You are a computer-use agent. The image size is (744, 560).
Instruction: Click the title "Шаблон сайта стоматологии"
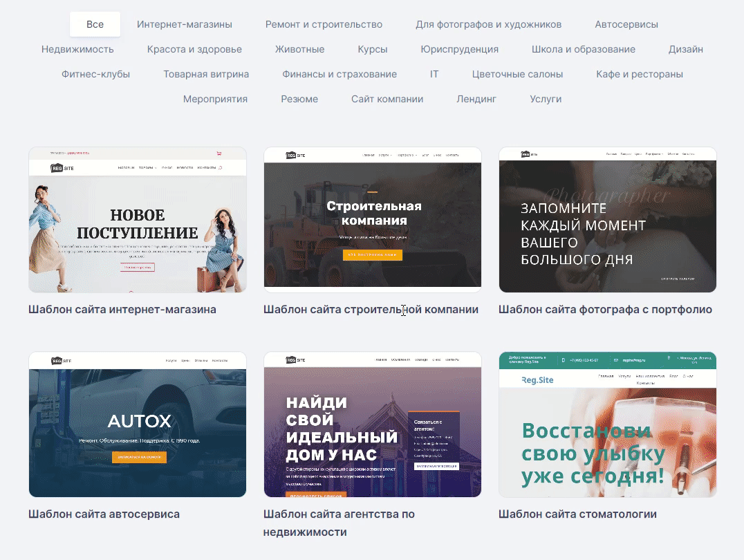pyautogui.click(x=577, y=514)
